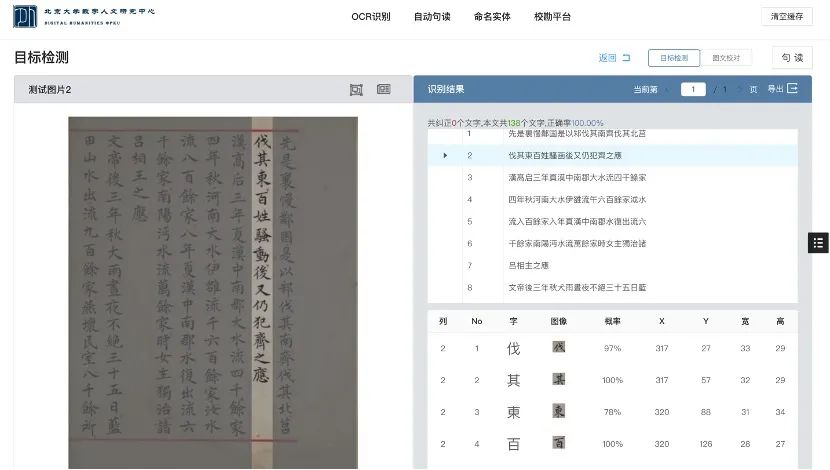The height and width of the screenshot is (470, 830).
Task: Click the 句读 button
Action: tap(792, 58)
